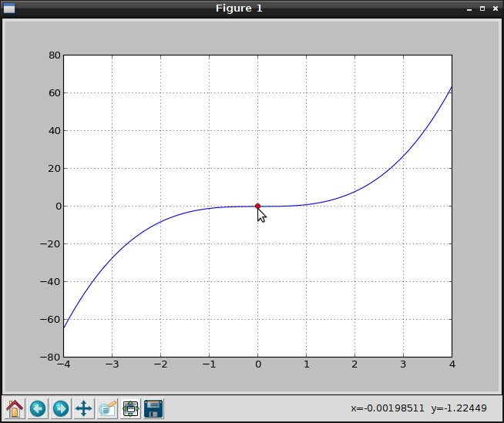
Task: Select the Pan axes cross-arrow tool
Action: pos(84,408)
